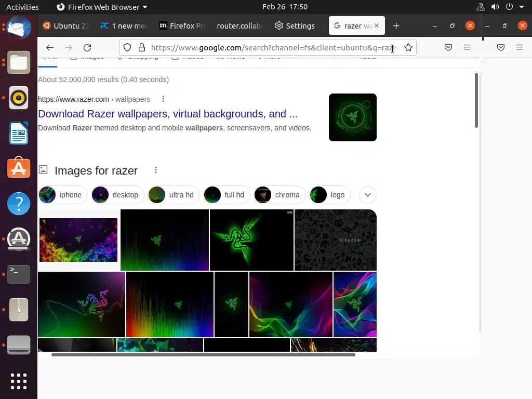The width and height of the screenshot is (532, 399).
Task: Show applications grid in the dock
Action: [x=19, y=381]
